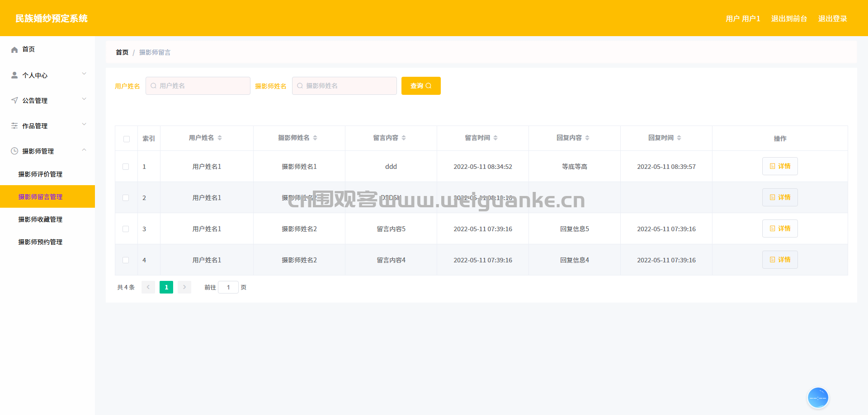Click 摄影师留言 in the breadcrumb
The height and width of the screenshot is (415, 868).
coord(155,52)
